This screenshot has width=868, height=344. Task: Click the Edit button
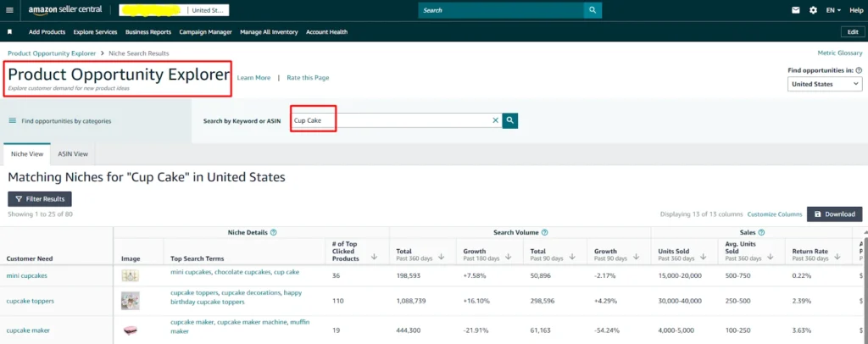point(853,32)
